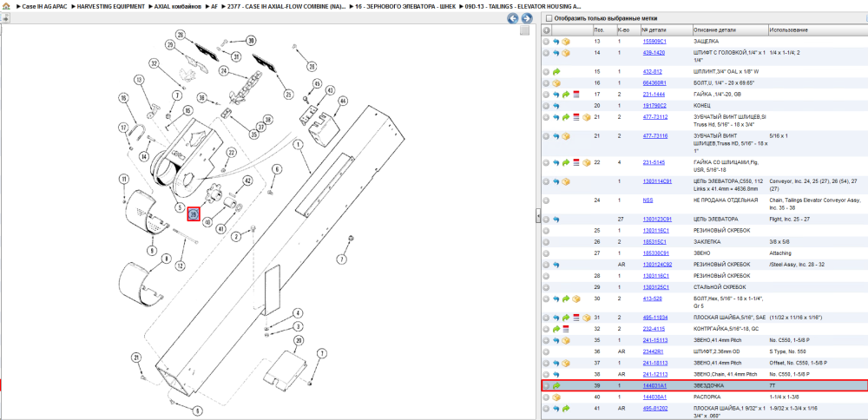Screen dimensions: 868x420
Task: Open the NSS part link
Action: (648, 200)
